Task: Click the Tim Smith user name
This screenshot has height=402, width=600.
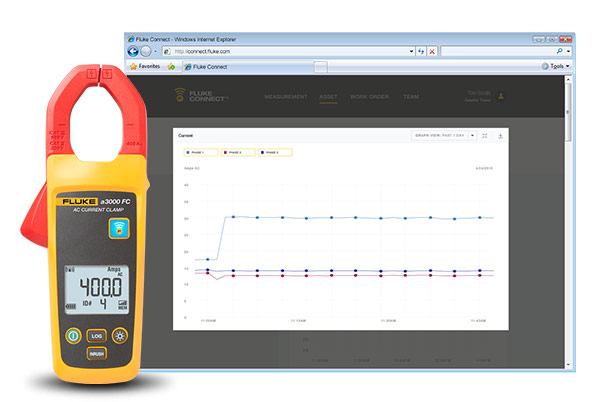Action: (479, 93)
